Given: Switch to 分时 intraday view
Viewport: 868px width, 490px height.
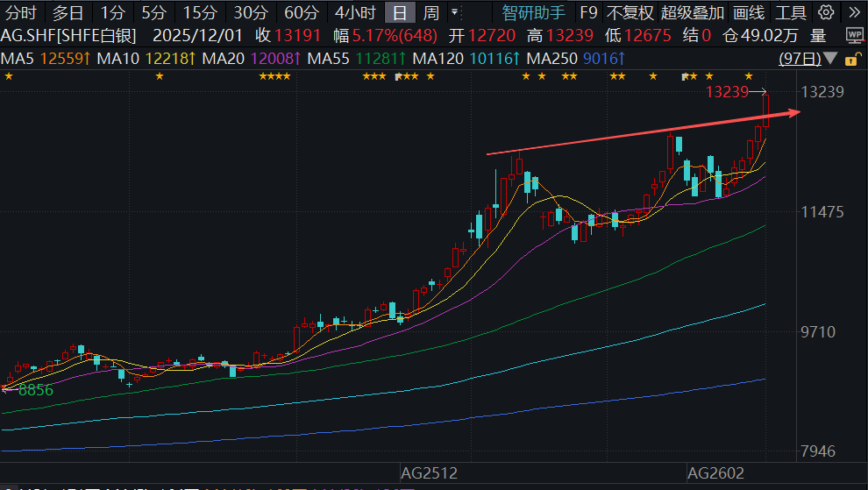Looking at the screenshot, I should (x=20, y=12).
